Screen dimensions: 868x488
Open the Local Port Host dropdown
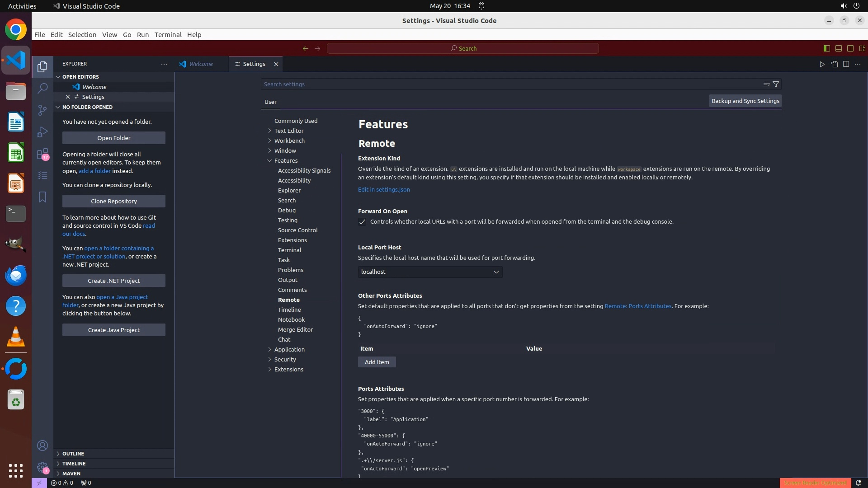pyautogui.click(x=430, y=272)
